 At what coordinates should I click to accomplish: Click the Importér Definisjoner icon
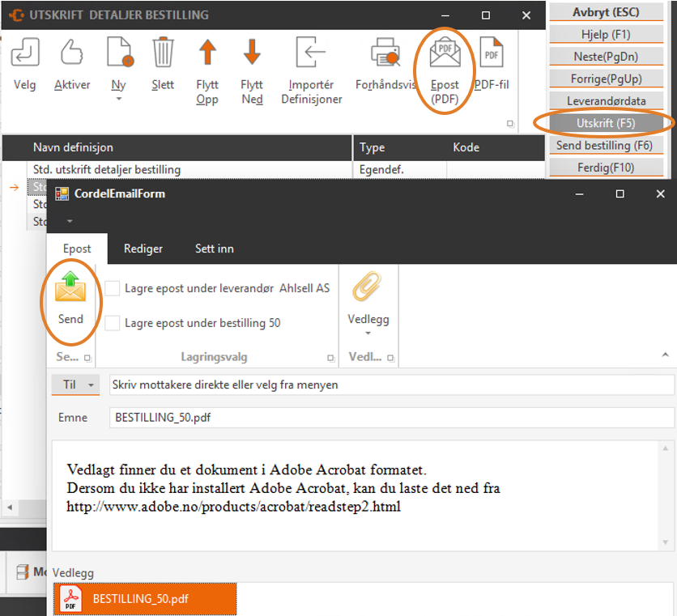click(311, 53)
